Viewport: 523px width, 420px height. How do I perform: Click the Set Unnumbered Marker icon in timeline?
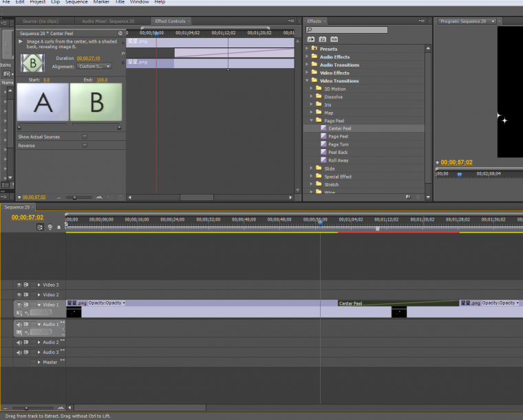click(x=58, y=227)
